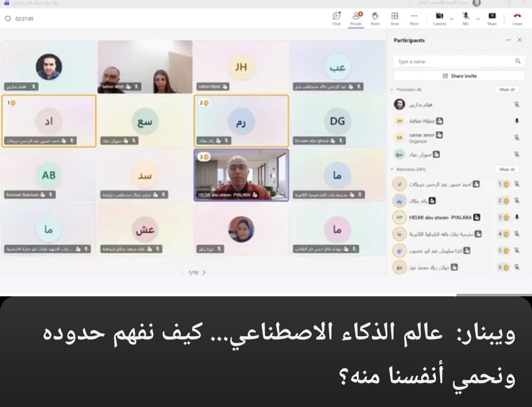Click Mute all for Attendees
The image size is (532, 407).
pyautogui.click(x=507, y=169)
